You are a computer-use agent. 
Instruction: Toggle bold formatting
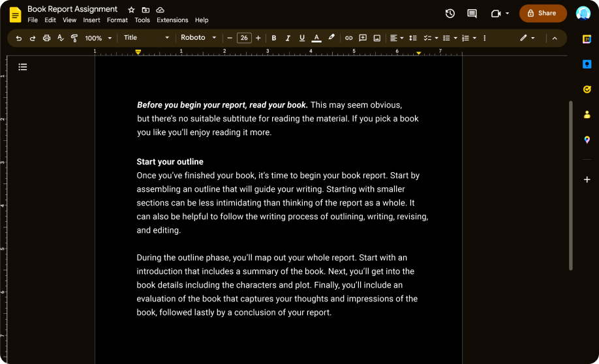[273, 38]
